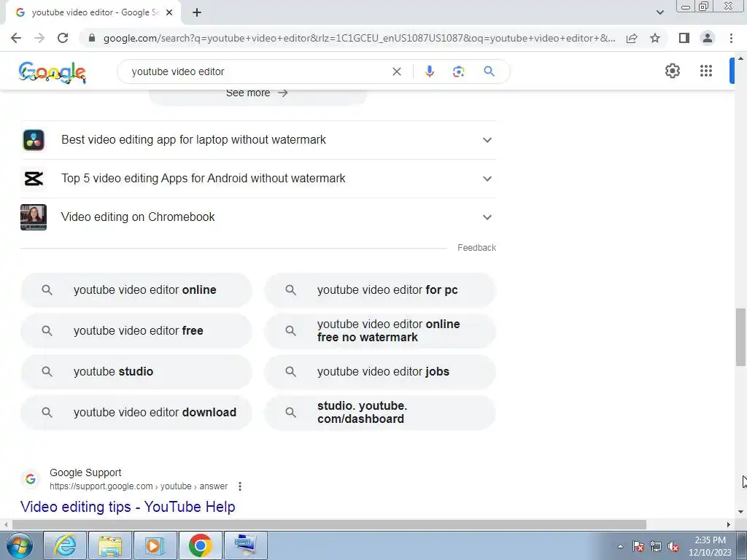Click the support.google.com result URL
Viewport: 747px width, 560px height.
(x=139, y=486)
